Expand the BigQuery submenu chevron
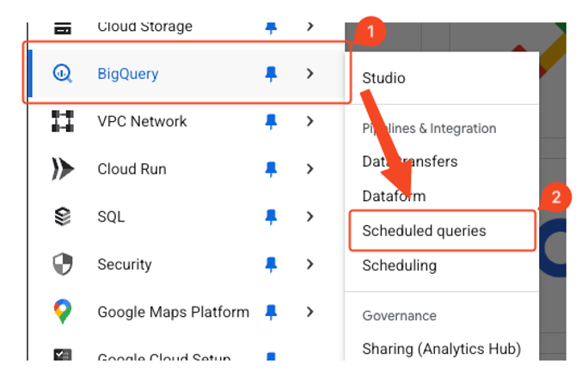Screen dimensions: 588x383 coord(309,74)
